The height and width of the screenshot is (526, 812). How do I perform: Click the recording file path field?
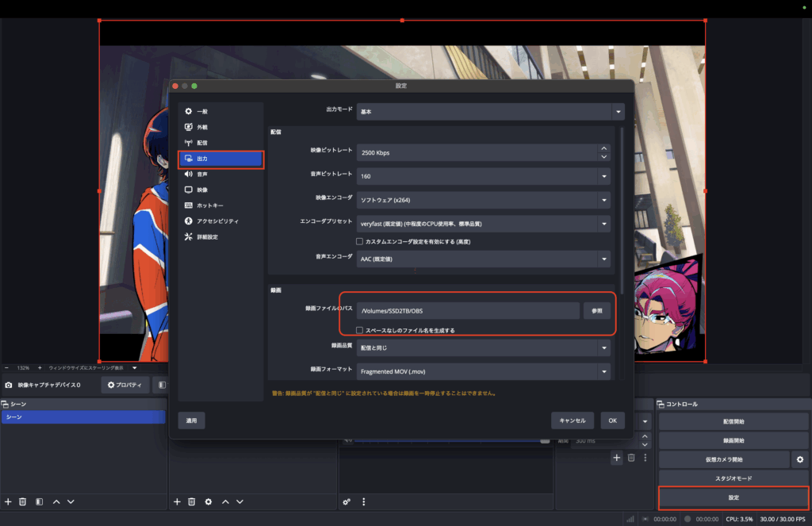[x=467, y=311]
